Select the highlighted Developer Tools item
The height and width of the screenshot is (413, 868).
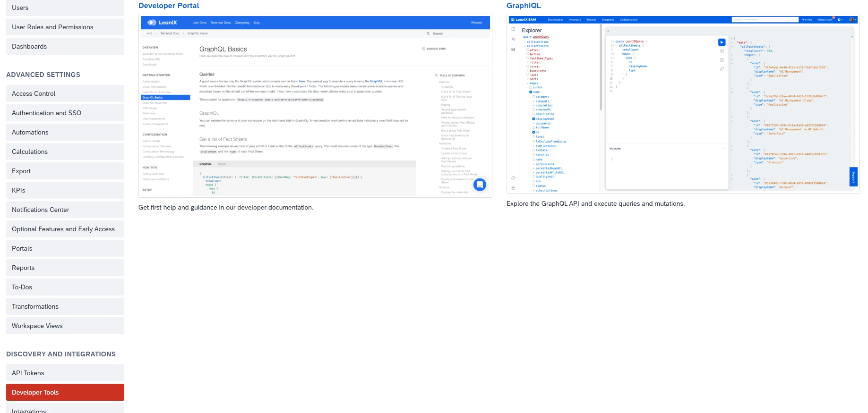click(x=65, y=392)
